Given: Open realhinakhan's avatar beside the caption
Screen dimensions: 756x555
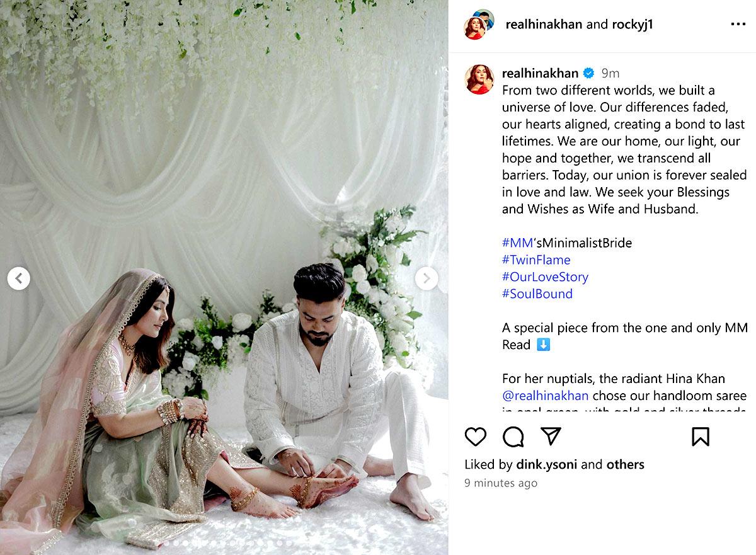Looking at the screenshot, I should coord(479,79).
